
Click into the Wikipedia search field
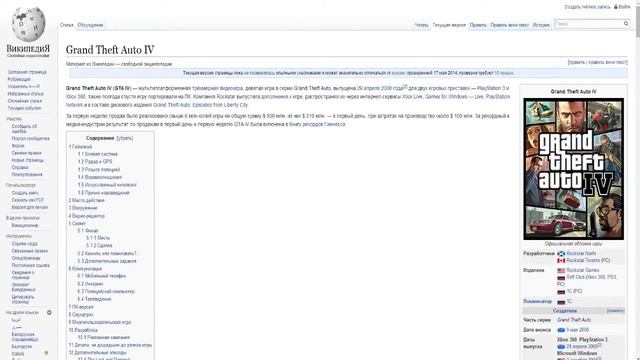click(x=588, y=24)
